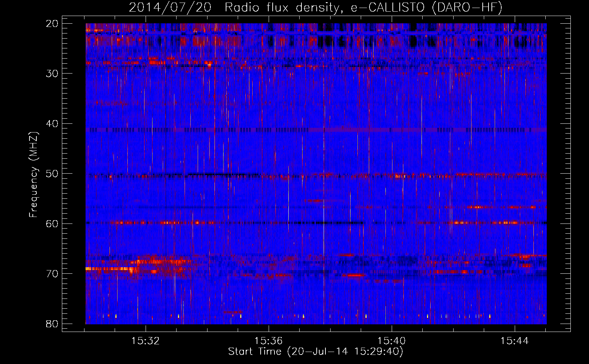This screenshot has width=589, height=364.
Task: Click the "Start Time (20-Jul-14 15:29:40)" axis label
Action: [x=316, y=352]
